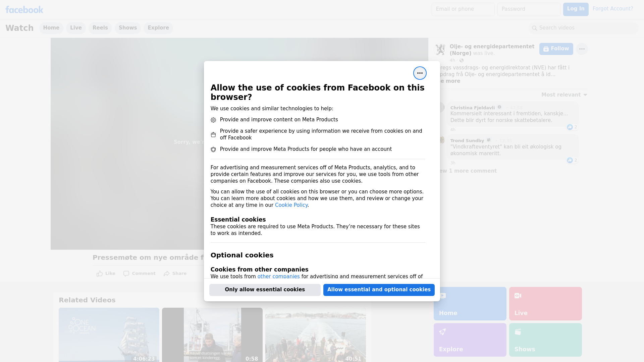Open the 0:58 related video thumbnail

coord(212,335)
